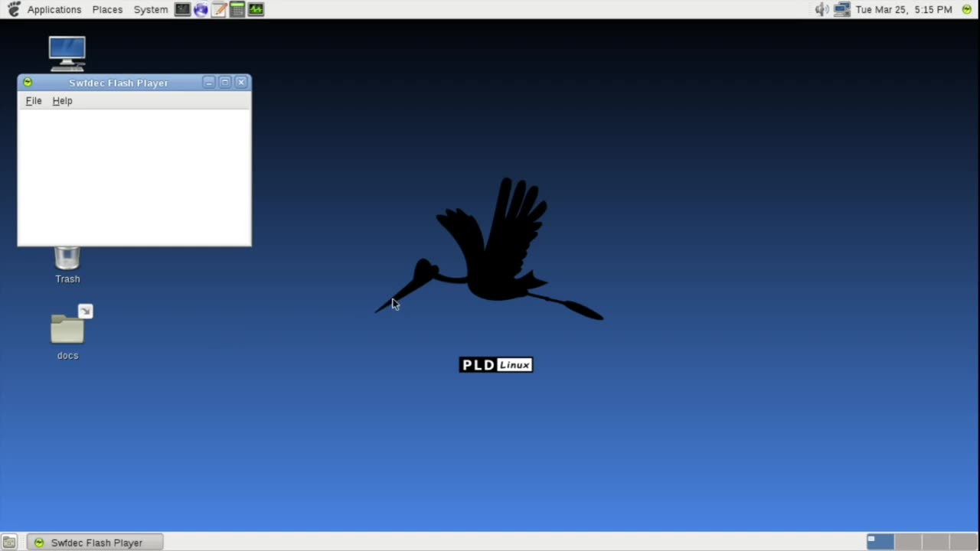Launch the text editor notepad icon

[219, 9]
